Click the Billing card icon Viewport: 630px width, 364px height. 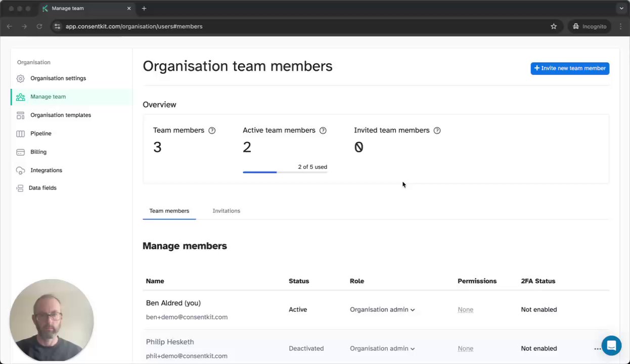pos(20,152)
